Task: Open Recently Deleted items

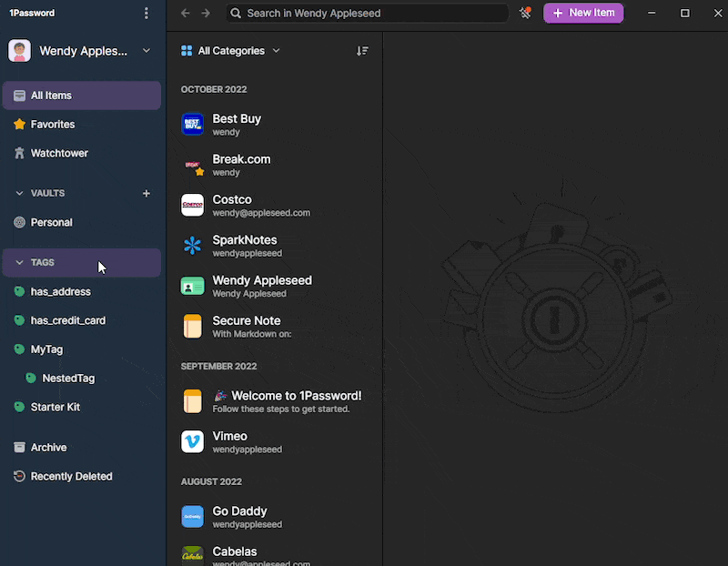Action: 71,477
